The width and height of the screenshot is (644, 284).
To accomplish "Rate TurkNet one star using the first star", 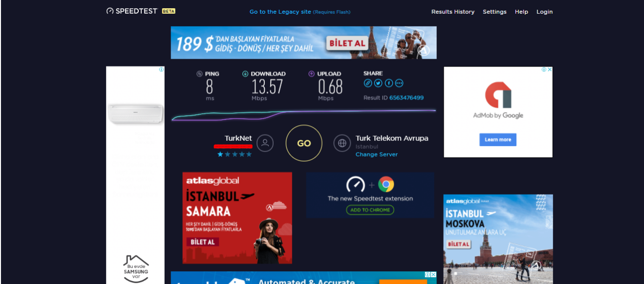I will click(x=220, y=154).
